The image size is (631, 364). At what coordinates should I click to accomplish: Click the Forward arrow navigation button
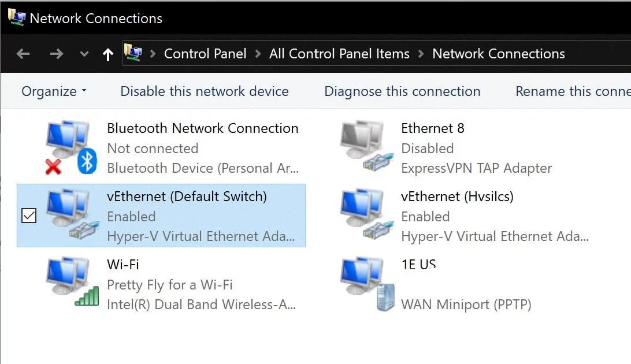point(56,54)
